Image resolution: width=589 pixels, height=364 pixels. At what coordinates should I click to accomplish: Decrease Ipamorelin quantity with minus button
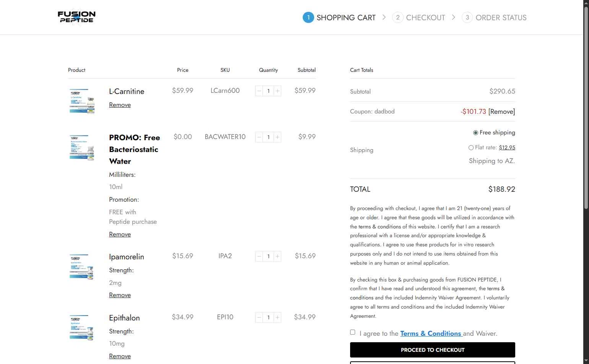[x=259, y=256]
